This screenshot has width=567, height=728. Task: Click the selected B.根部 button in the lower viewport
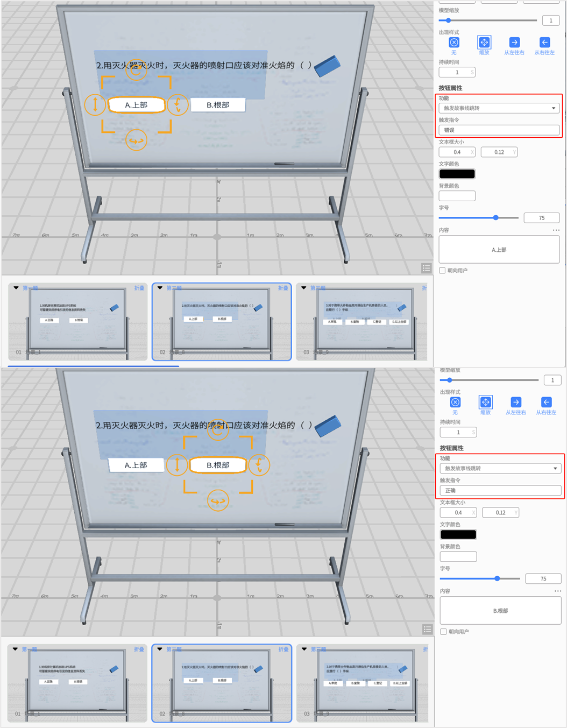[218, 465]
